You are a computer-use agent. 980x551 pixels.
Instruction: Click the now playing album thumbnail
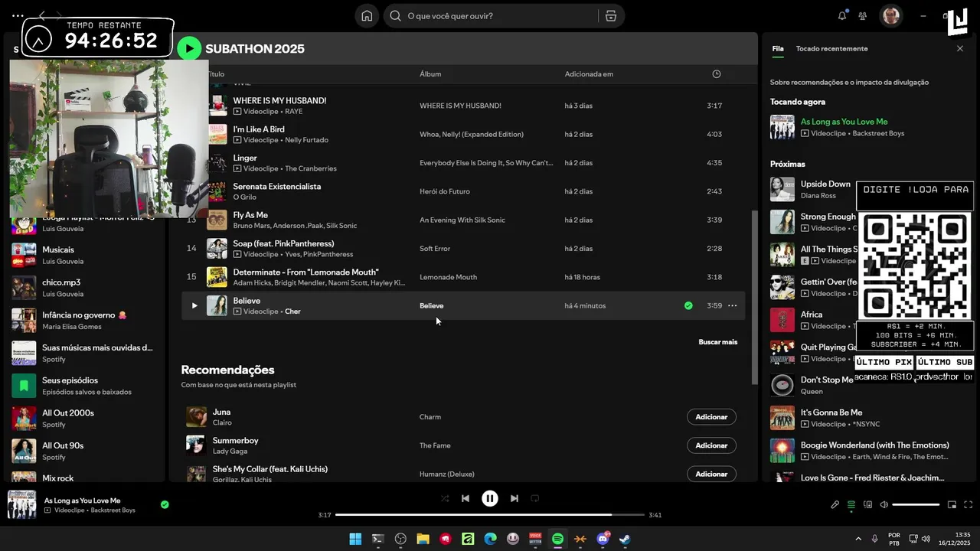click(21, 505)
